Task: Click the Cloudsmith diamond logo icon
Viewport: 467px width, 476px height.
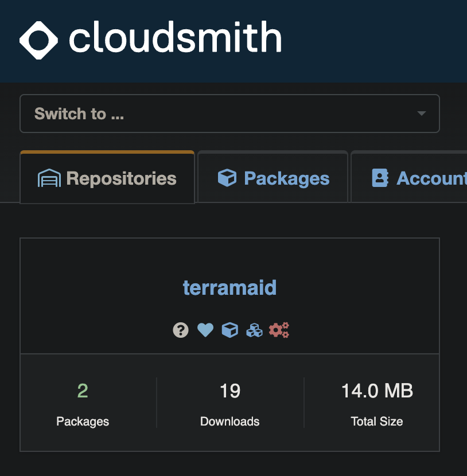Action: click(x=38, y=40)
